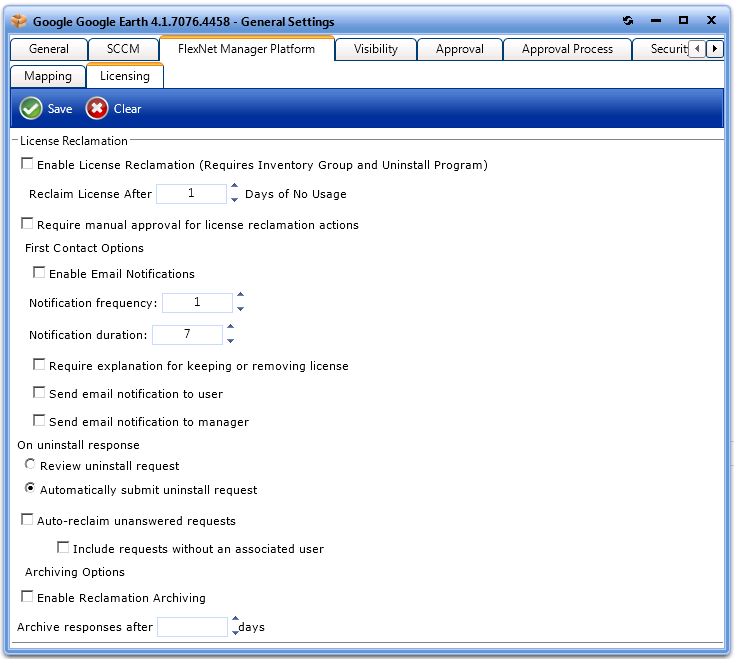Switch to the SCCM tab
734x659 pixels.
pos(123,49)
